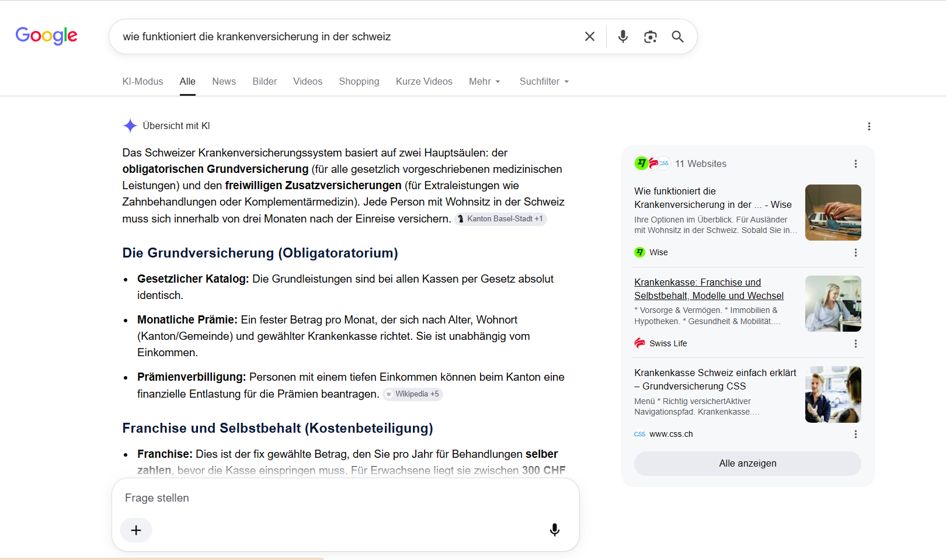The width and height of the screenshot is (946, 560).
Task: Click the 11 Websites source icons
Action: coord(652,164)
